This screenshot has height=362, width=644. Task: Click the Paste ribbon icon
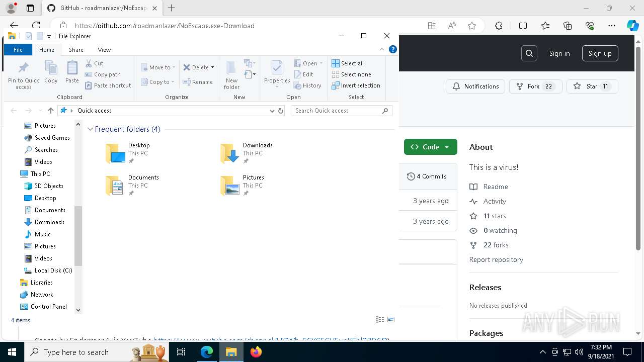[72, 72]
